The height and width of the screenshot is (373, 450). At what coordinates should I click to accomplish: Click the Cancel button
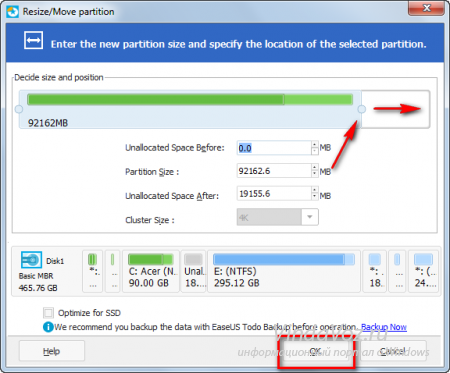pyautogui.click(x=392, y=351)
